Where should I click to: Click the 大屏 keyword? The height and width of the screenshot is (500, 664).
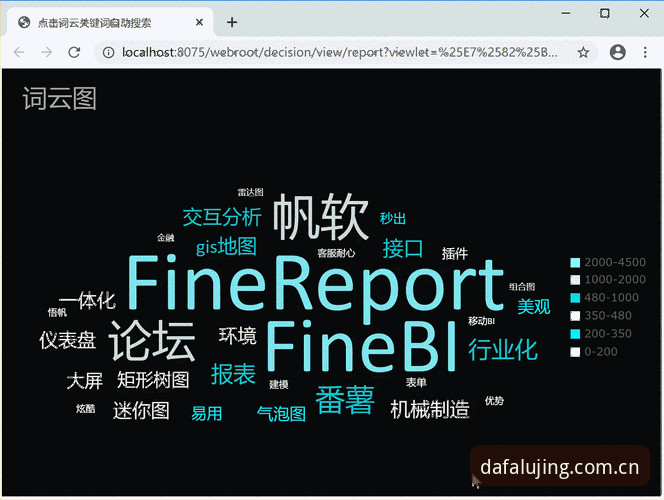(x=85, y=381)
